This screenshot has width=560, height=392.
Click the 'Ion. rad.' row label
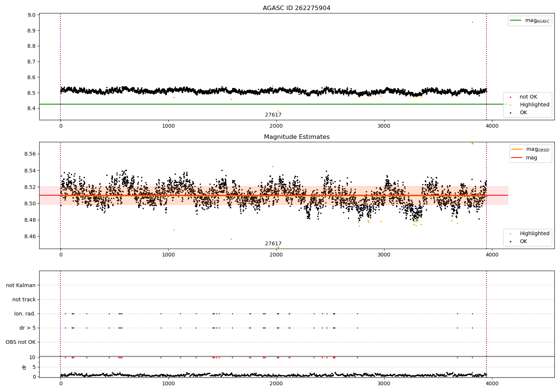(x=25, y=314)
